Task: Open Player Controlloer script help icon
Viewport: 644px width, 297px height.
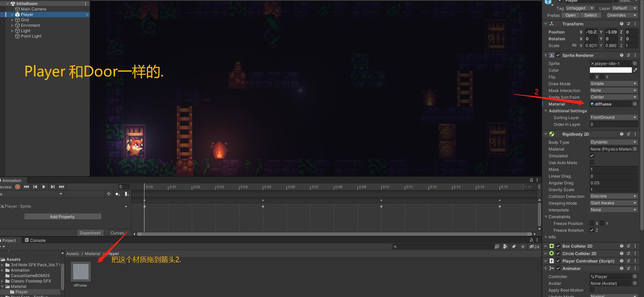Action: pyautogui.click(x=622, y=261)
